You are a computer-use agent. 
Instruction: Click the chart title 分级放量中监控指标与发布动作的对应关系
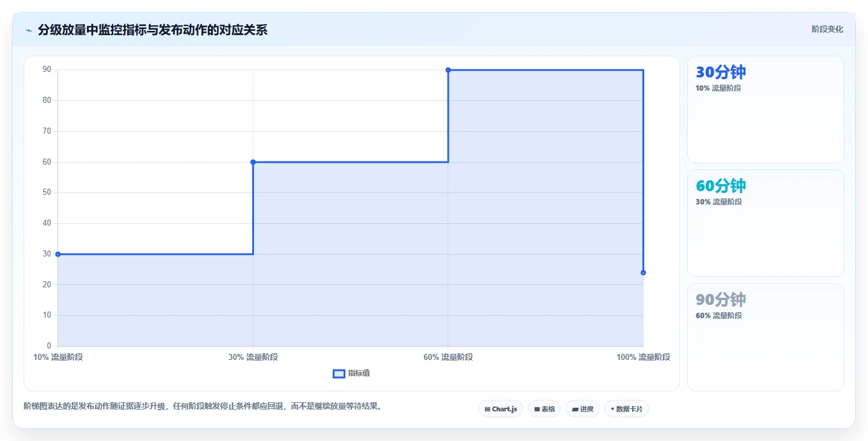(152, 30)
